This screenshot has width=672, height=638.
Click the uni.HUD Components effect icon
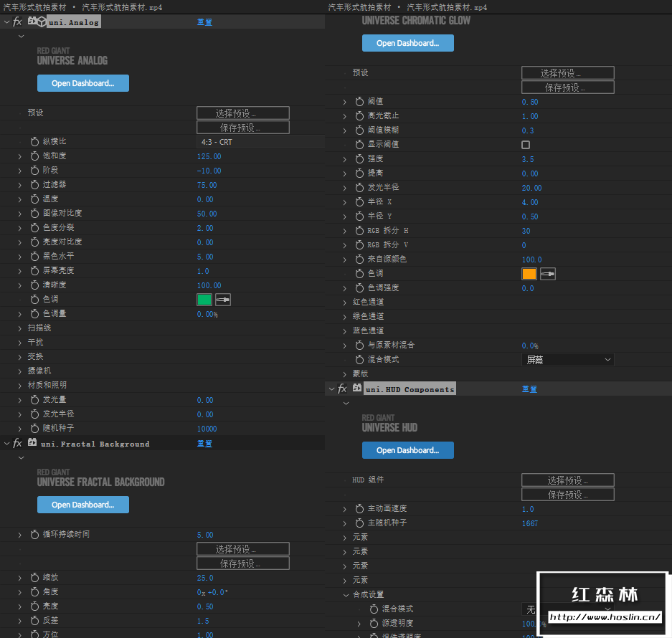click(357, 388)
